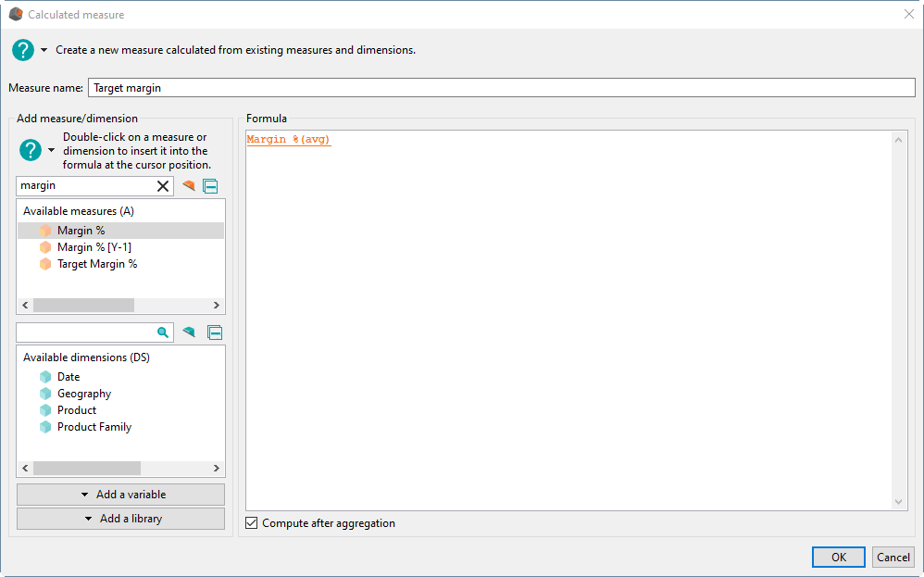The image size is (924, 577).
Task: Open the dropdown arrow beside top help icon
Action: 44,50
